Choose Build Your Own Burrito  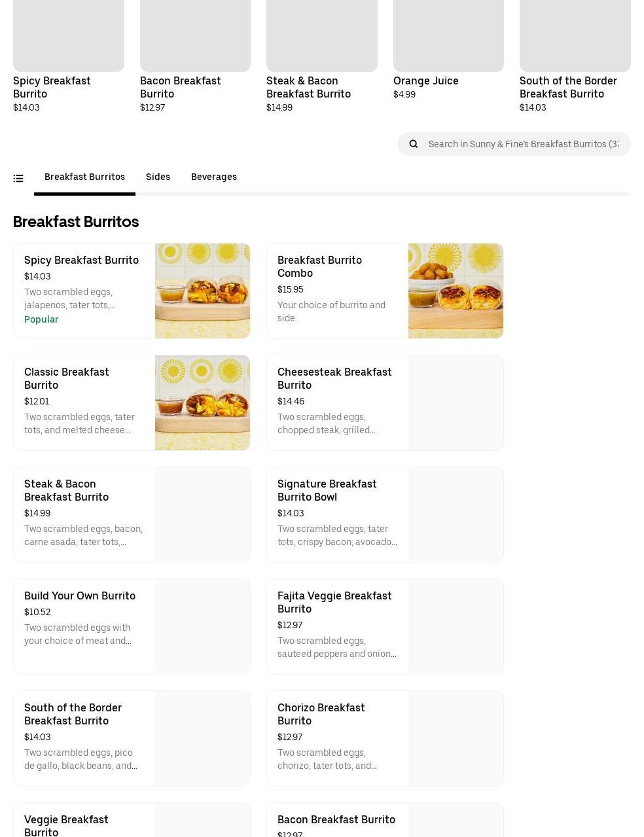point(80,596)
